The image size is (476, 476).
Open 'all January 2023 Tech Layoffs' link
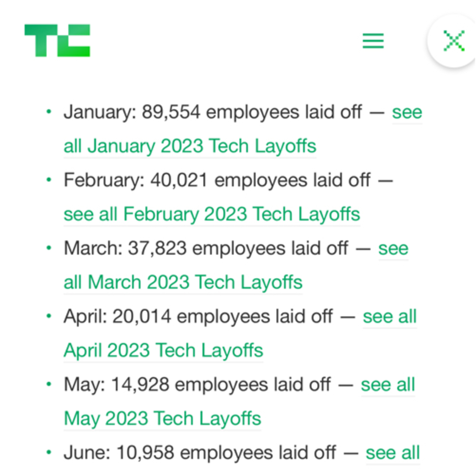[x=190, y=146]
